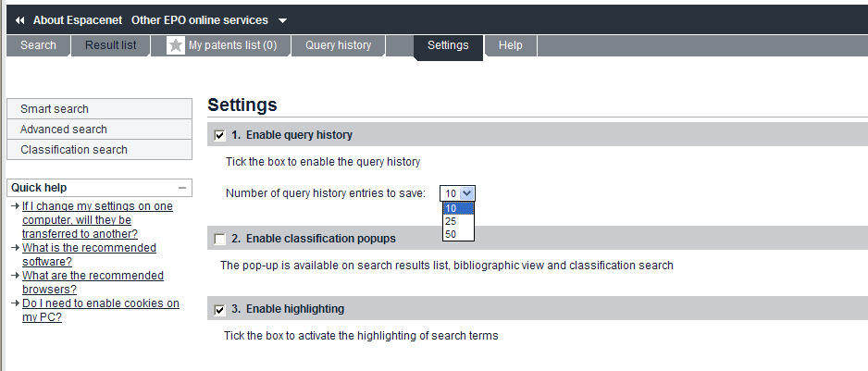Tick the Enable classification popups checkbox
The height and width of the screenshot is (371, 868).
click(x=219, y=240)
